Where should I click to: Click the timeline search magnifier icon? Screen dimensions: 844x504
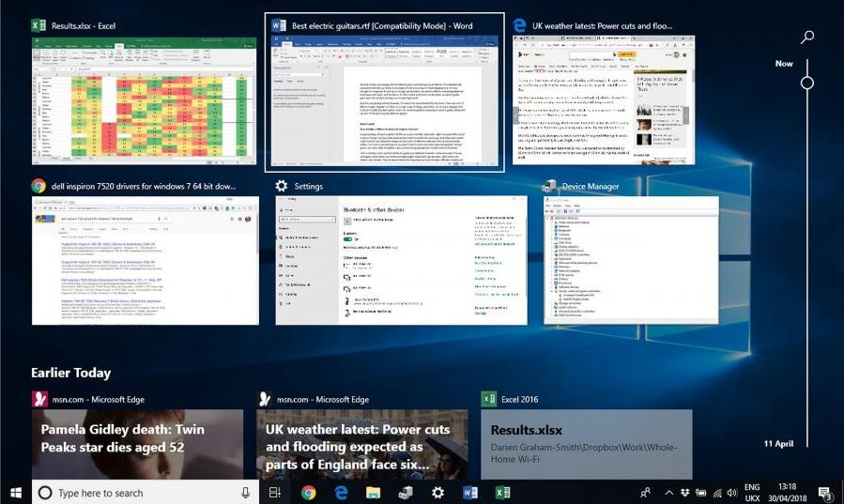(806, 38)
